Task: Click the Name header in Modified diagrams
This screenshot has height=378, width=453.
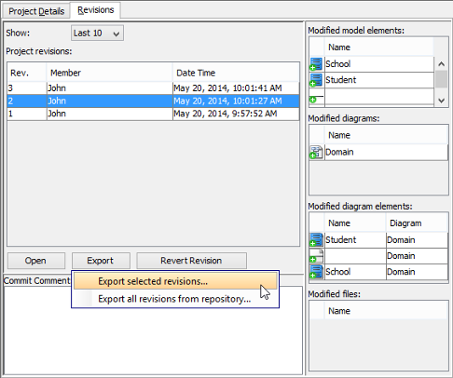Action: point(386,135)
